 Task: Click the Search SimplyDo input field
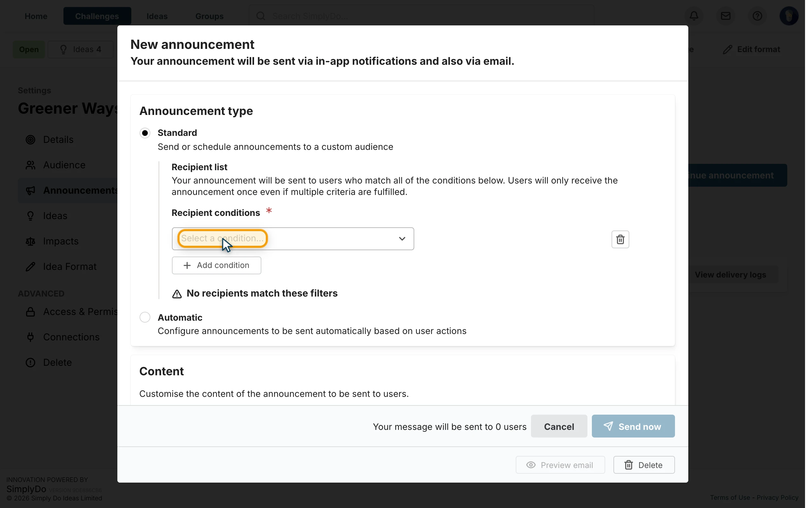pos(421,16)
